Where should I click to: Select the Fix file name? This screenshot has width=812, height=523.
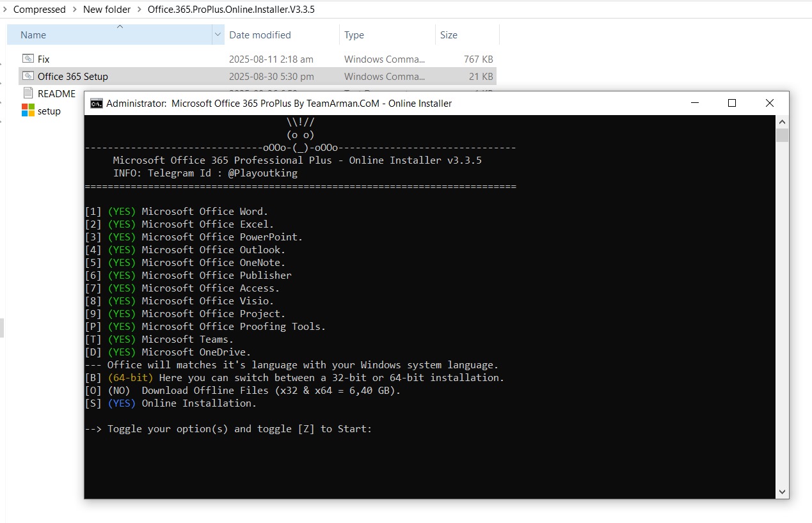tap(44, 59)
